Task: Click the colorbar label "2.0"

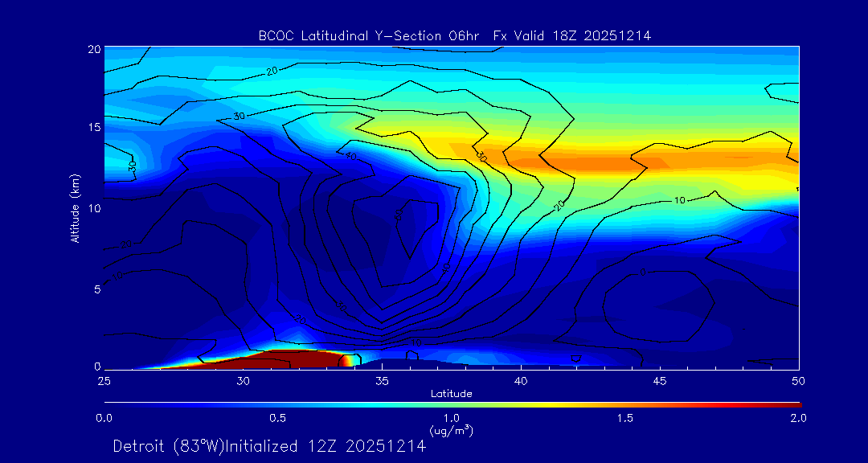Action: [798, 418]
